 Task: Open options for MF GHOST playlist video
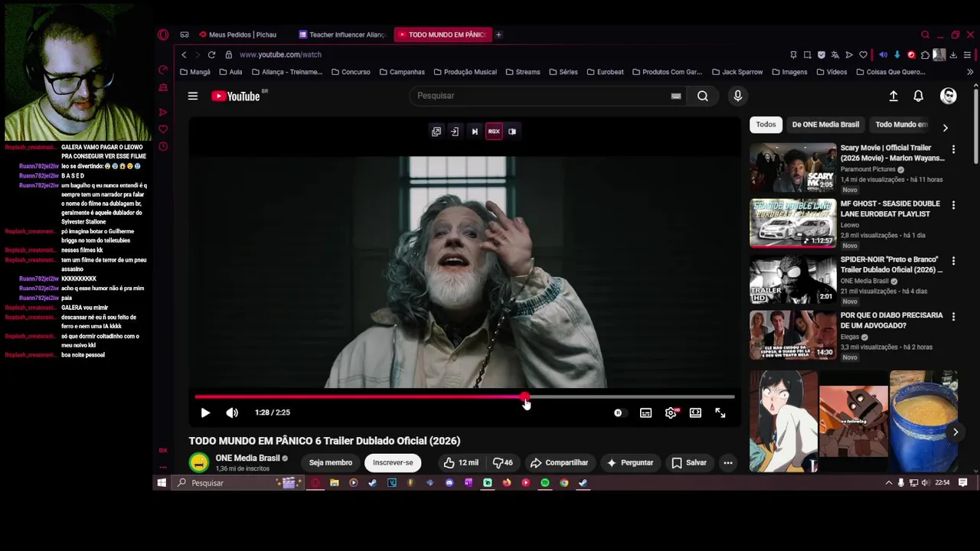(953, 205)
